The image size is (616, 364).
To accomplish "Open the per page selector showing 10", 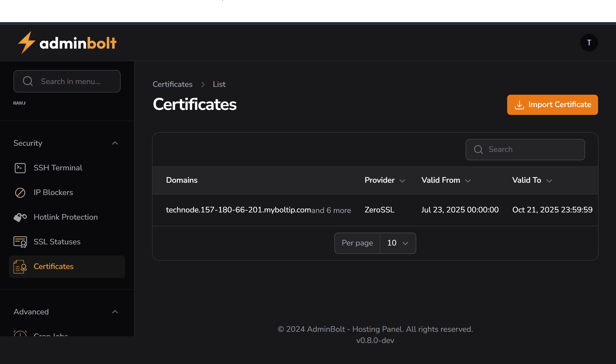I will [x=397, y=243].
